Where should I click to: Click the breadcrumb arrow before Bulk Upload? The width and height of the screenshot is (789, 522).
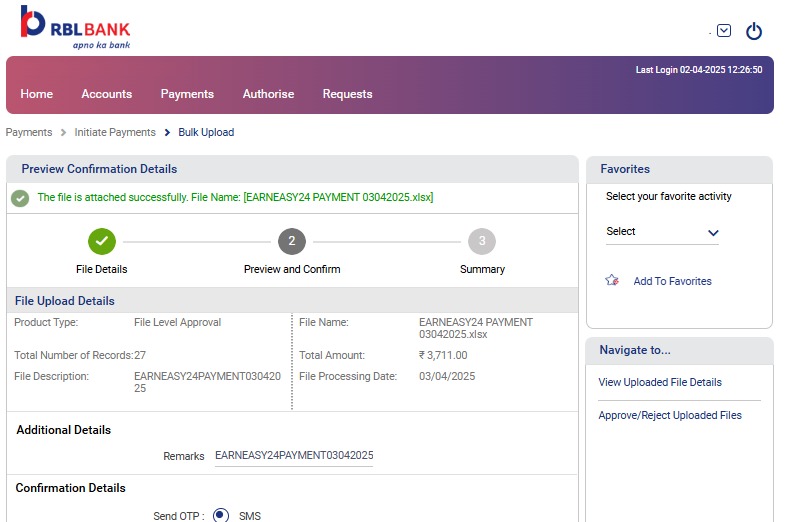[167, 132]
